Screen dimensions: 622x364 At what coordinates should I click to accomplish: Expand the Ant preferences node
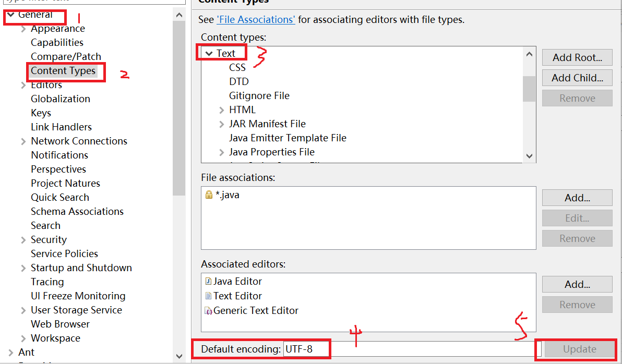coord(11,353)
